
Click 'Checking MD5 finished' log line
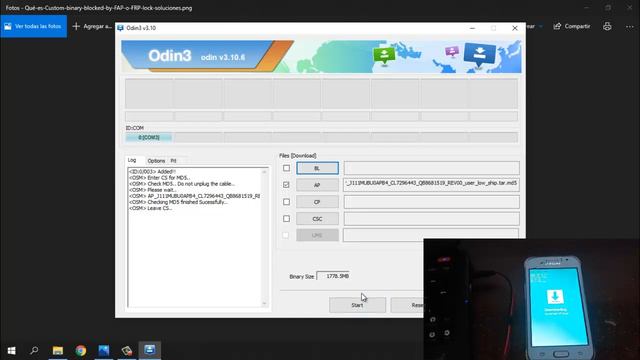[178, 202]
